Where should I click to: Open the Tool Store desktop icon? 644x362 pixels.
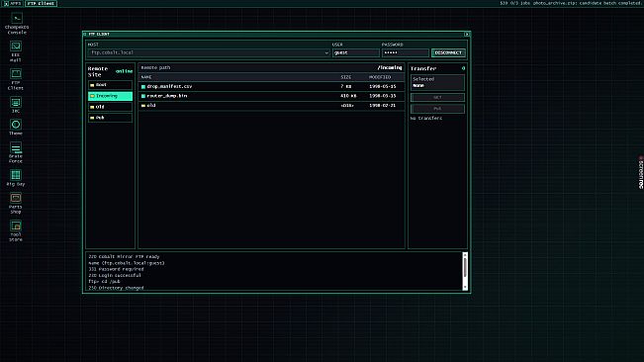(x=16, y=231)
